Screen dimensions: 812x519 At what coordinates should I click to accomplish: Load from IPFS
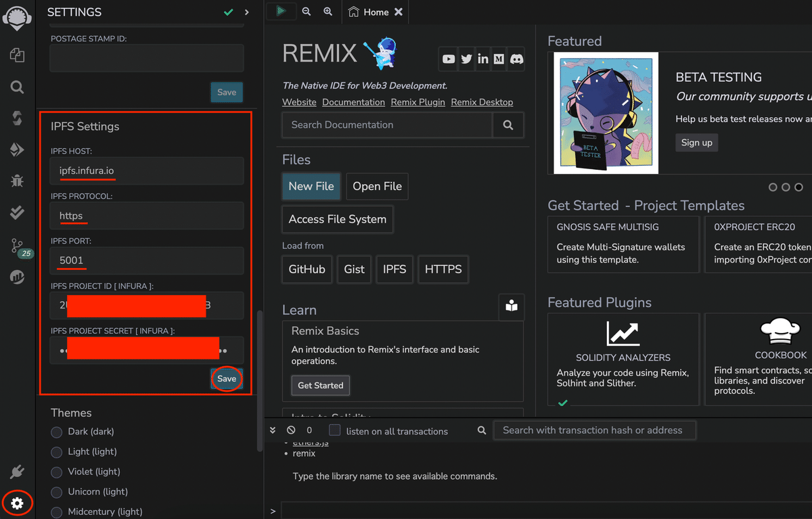point(394,269)
